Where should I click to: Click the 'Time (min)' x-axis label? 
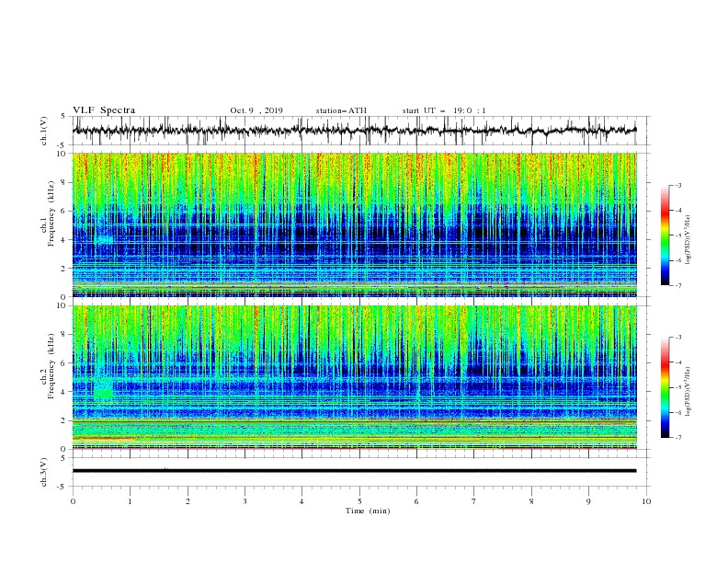pos(368,511)
